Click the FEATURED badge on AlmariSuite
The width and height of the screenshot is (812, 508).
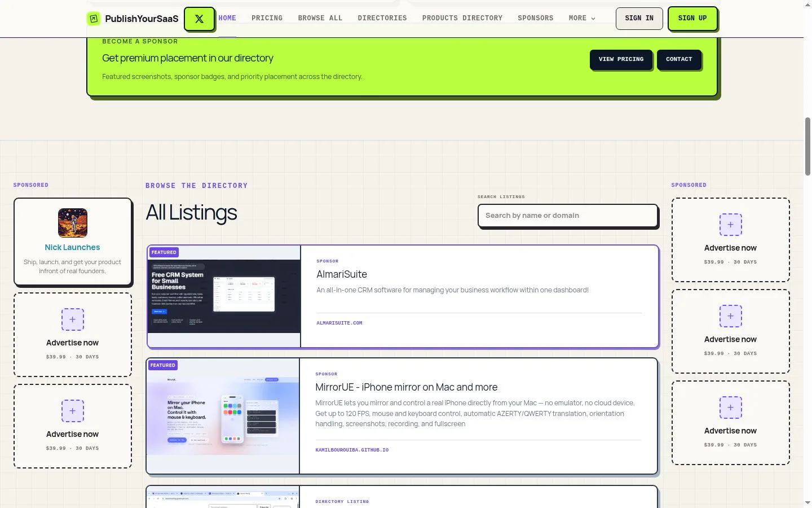[x=164, y=252]
